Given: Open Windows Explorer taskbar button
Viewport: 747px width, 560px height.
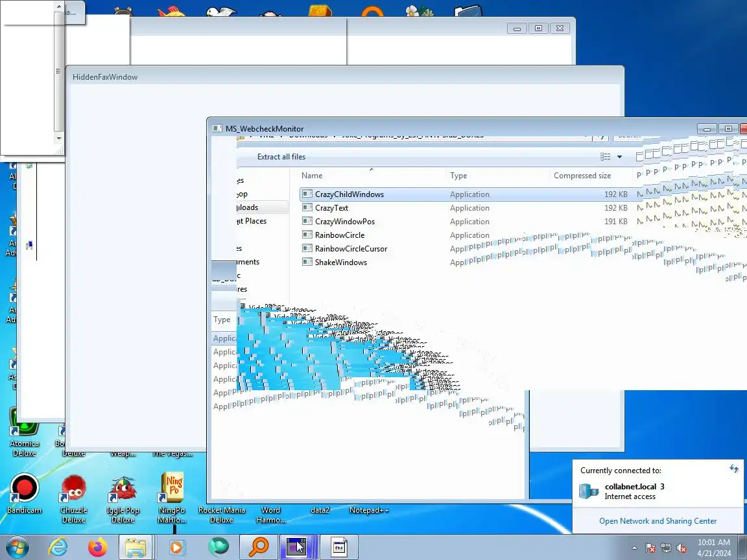Looking at the screenshot, I should (x=136, y=547).
